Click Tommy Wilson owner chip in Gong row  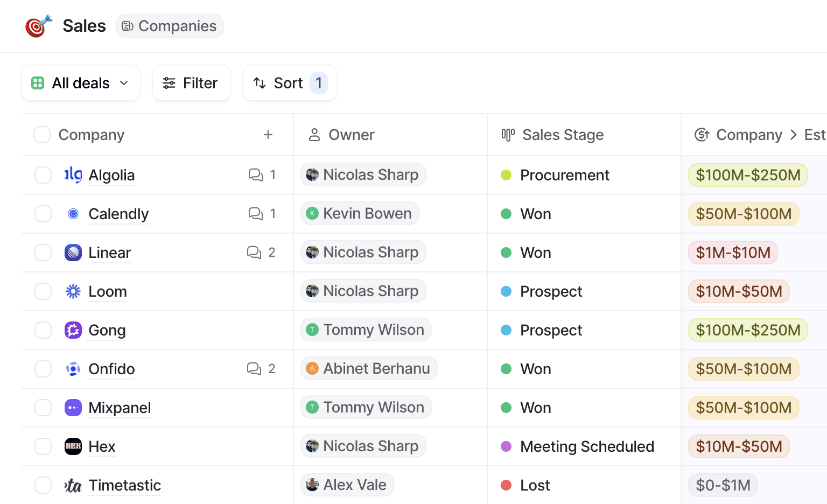coord(366,330)
